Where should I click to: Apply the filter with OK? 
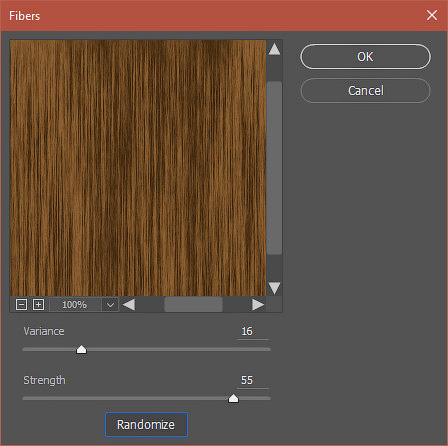[x=365, y=57]
